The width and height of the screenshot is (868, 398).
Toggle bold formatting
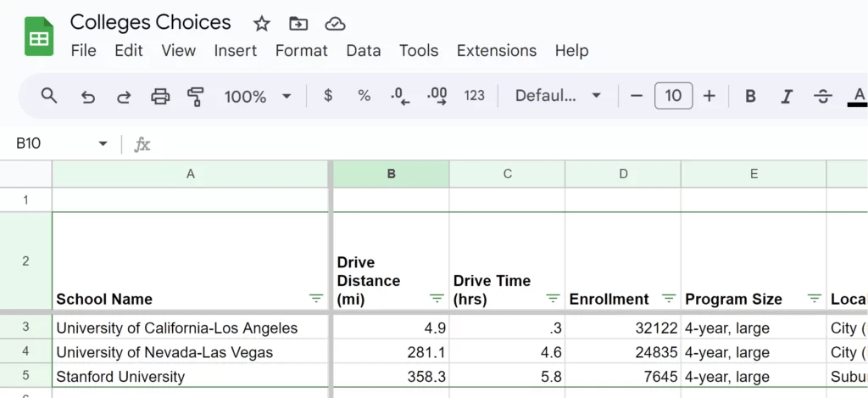(x=750, y=96)
